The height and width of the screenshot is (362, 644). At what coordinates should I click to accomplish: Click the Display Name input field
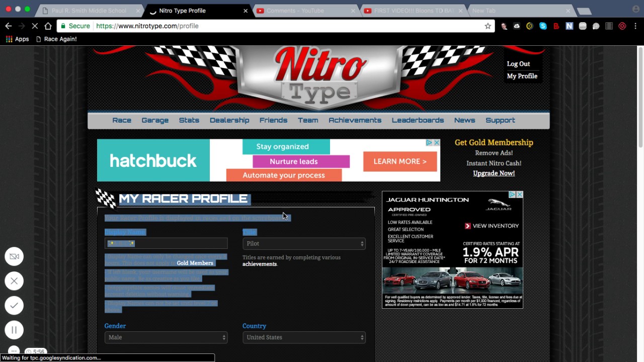coord(166,243)
